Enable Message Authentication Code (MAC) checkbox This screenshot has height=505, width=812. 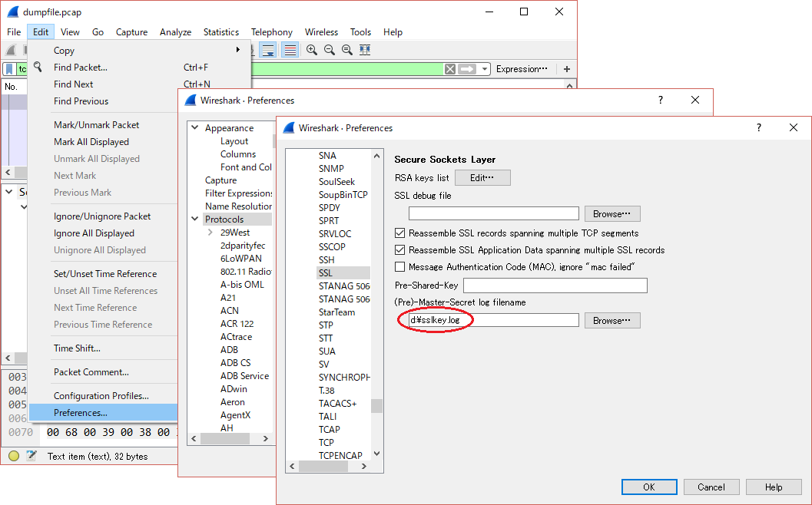pyautogui.click(x=400, y=267)
